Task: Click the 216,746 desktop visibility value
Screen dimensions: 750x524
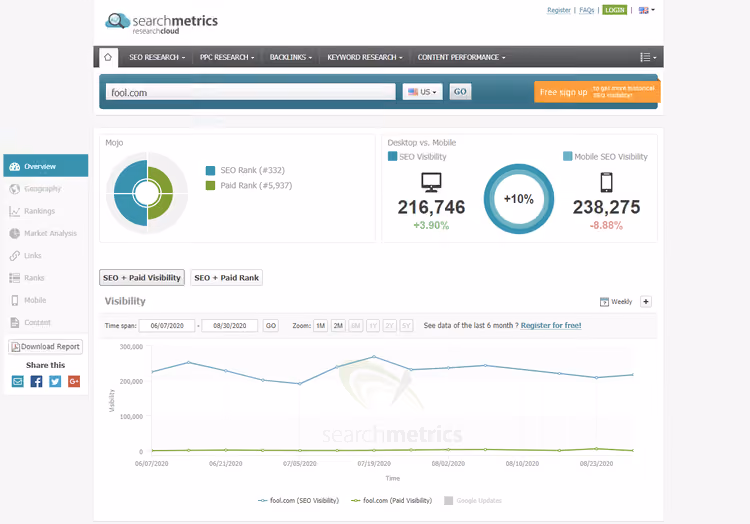Action: tap(431, 207)
